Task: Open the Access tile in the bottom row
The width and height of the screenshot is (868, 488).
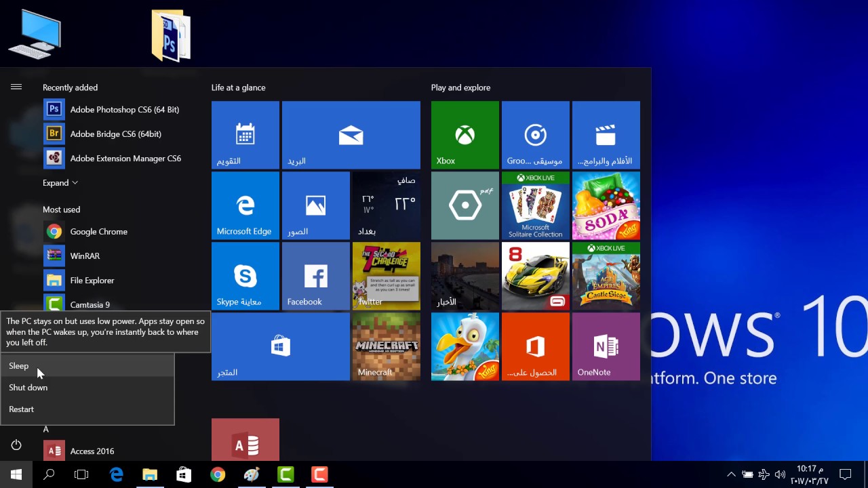Action: 245,439
